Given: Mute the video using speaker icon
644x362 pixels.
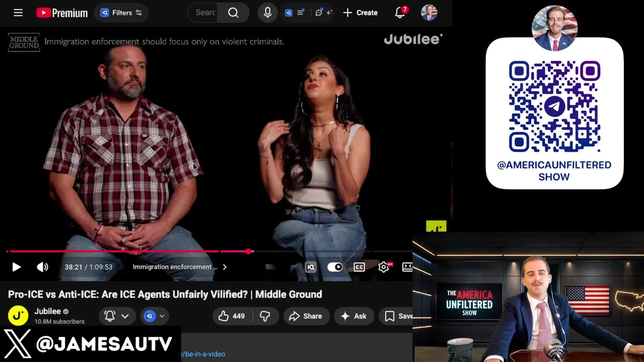Looking at the screenshot, I should pos(42,267).
